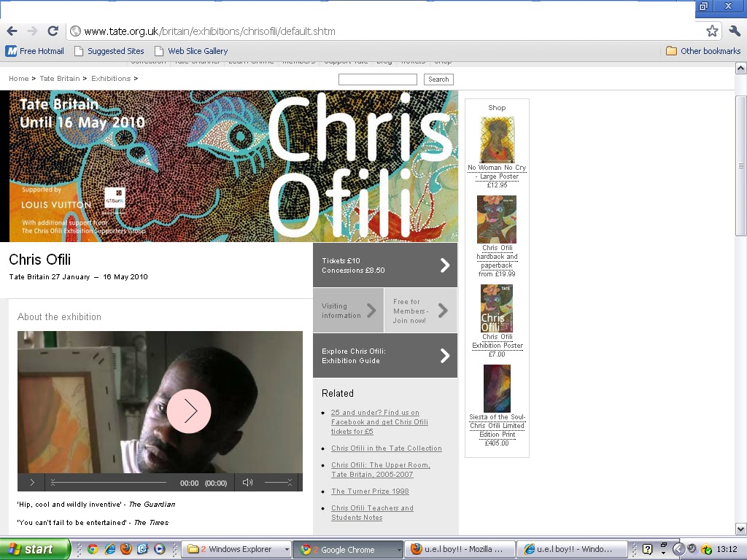Viewport: 747px width, 560px height.
Task: Click the browser forward arrow
Action: tap(32, 31)
